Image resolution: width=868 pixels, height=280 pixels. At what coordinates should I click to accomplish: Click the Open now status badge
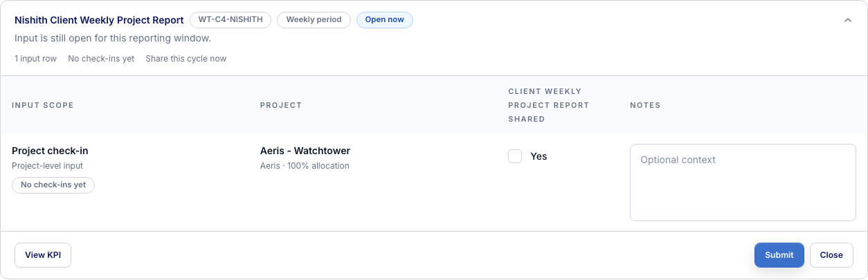[x=384, y=19]
